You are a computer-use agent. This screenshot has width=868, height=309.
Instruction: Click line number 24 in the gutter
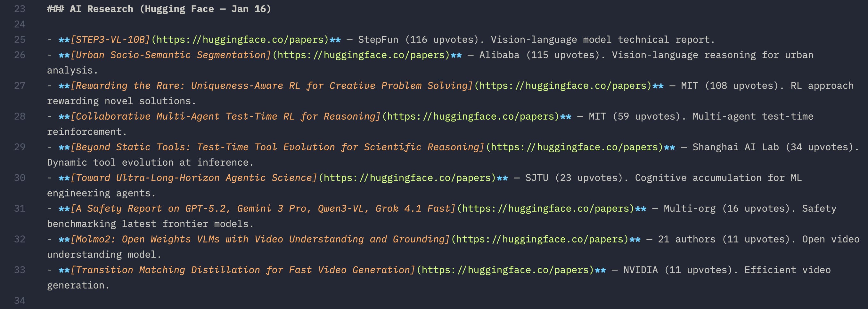click(x=20, y=24)
